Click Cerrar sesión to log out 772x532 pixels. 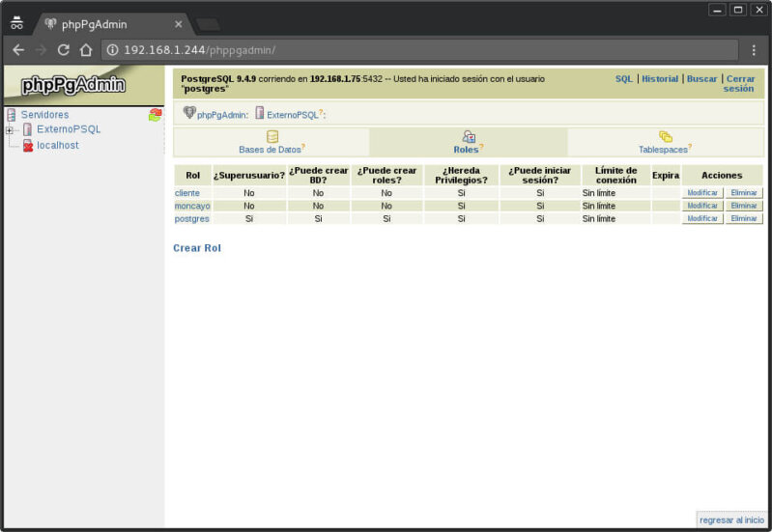tap(739, 84)
